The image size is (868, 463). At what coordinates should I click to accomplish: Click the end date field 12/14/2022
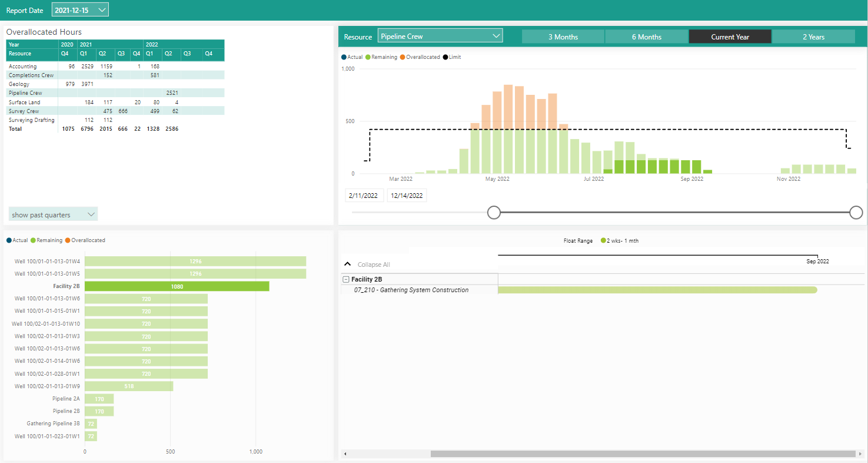407,196
